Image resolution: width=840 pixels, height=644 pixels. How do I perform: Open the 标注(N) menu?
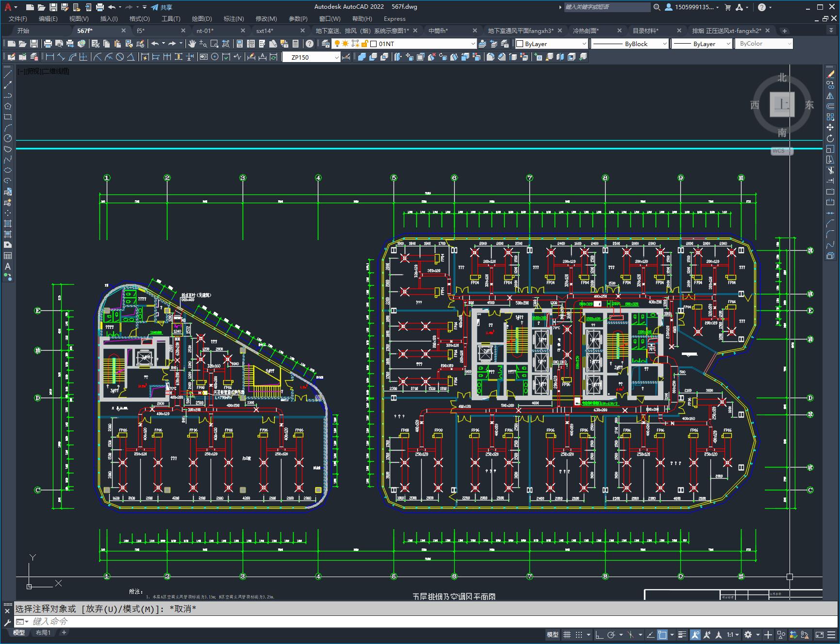[233, 18]
